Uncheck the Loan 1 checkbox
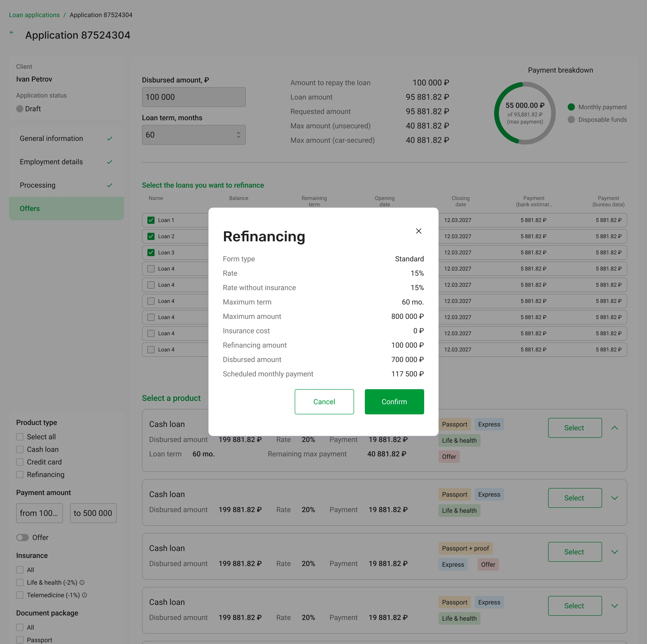This screenshot has height=644, width=647. (x=151, y=220)
